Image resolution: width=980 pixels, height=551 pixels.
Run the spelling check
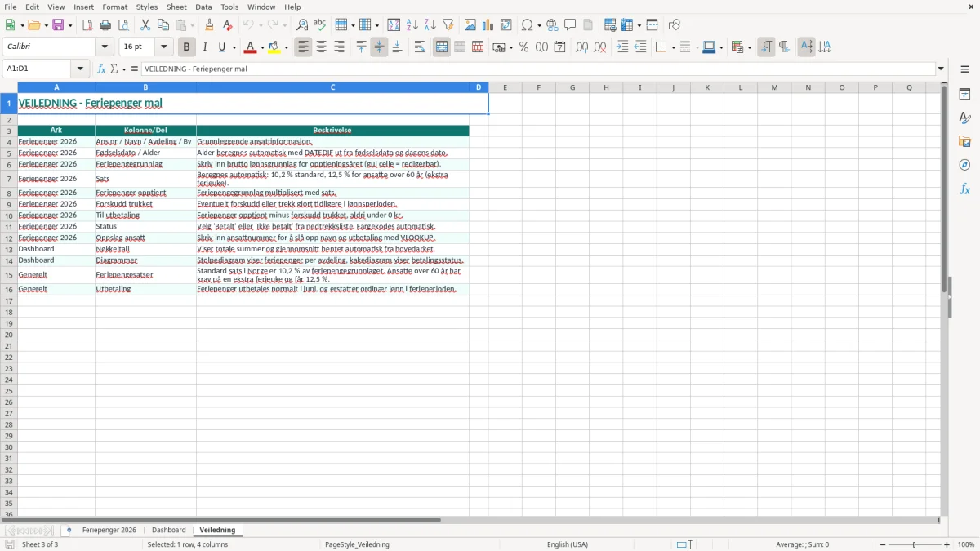click(x=319, y=25)
